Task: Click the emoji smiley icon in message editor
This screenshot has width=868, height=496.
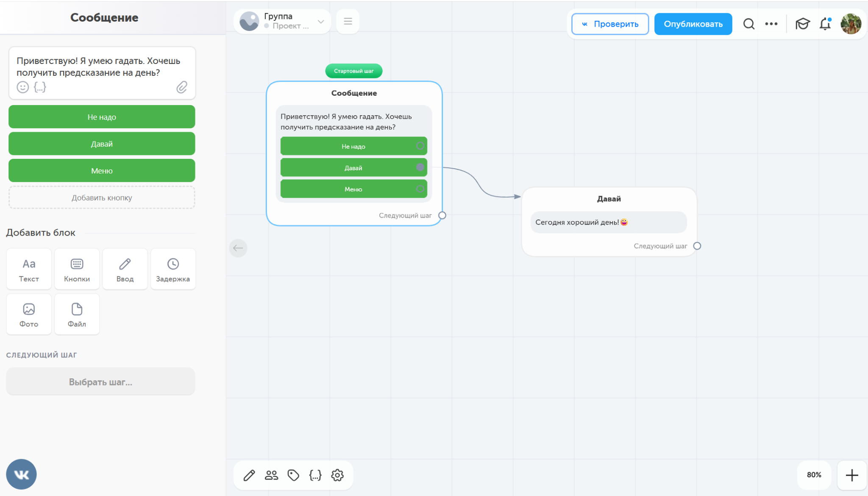Action: [x=22, y=87]
